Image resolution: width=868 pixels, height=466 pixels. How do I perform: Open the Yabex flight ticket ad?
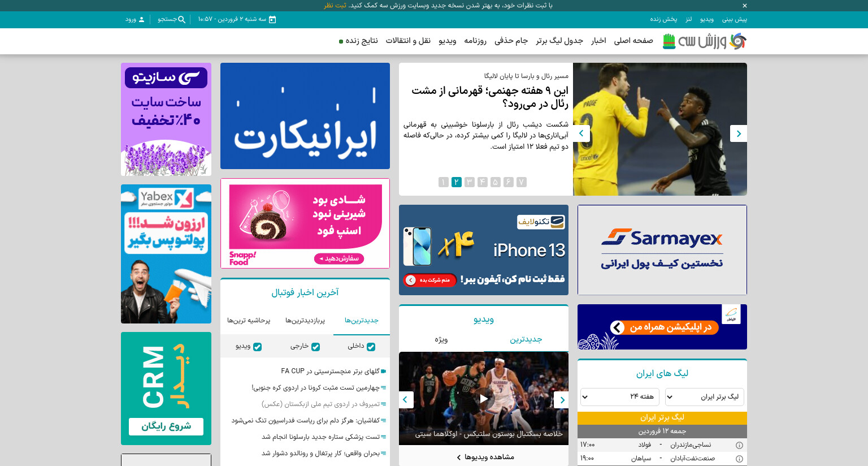(166, 254)
